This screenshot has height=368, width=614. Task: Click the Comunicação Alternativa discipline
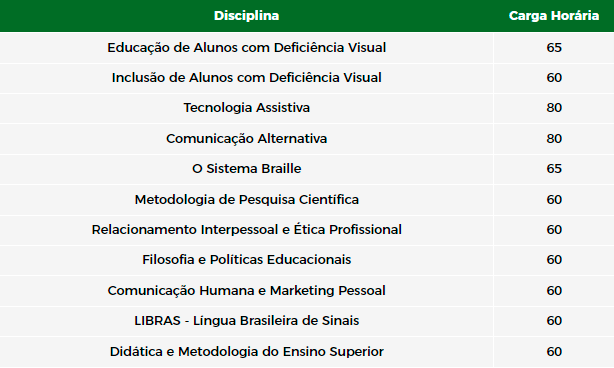[247, 139]
